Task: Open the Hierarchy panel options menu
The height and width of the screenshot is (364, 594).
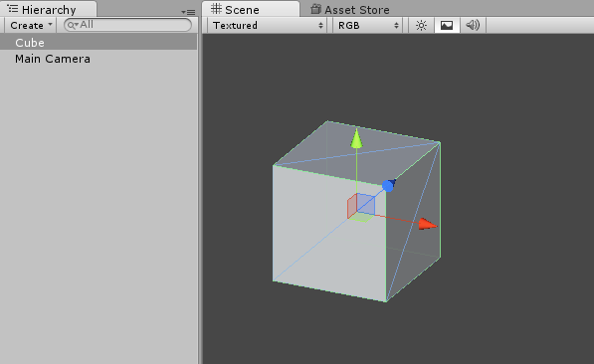Action: pyautogui.click(x=188, y=12)
